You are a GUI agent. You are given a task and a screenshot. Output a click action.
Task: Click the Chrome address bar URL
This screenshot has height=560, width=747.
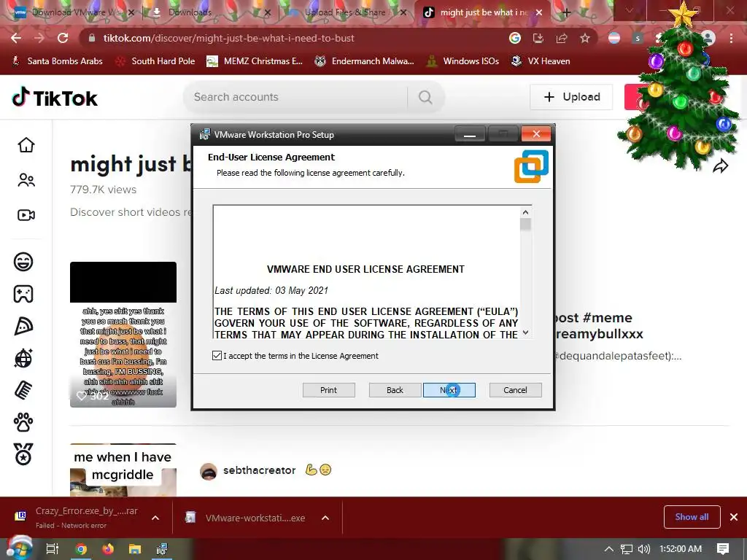[x=228, y=38]
